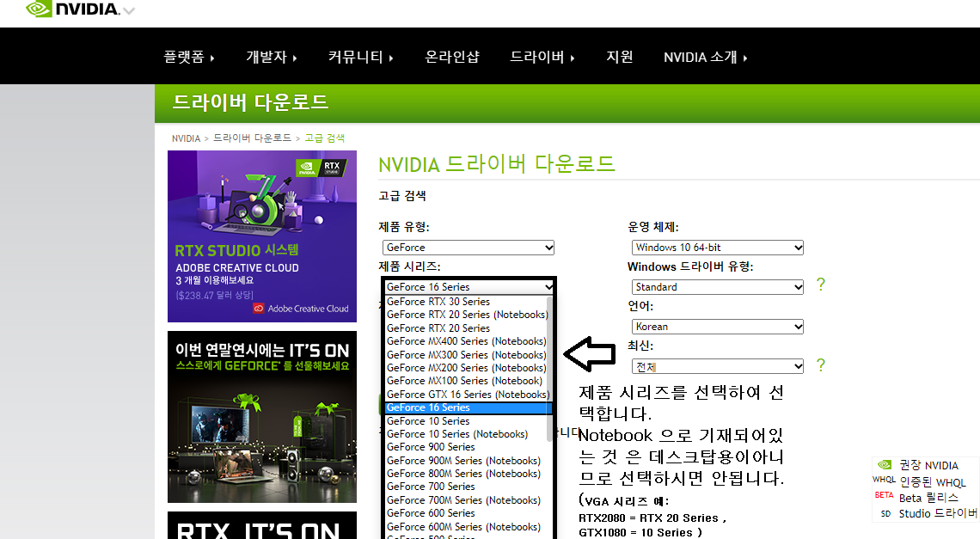Screen dimensions: 980x539
Task: Open the 드라이버 menu
Action: click(542, 57)
